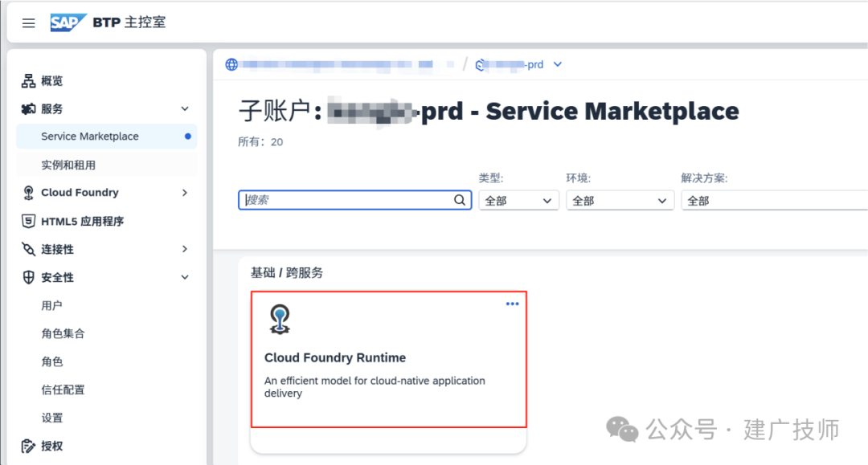Viewport: 868px width, 465px height.
Task: Click the 所有: 20 count text
Action: pos(260,142)
